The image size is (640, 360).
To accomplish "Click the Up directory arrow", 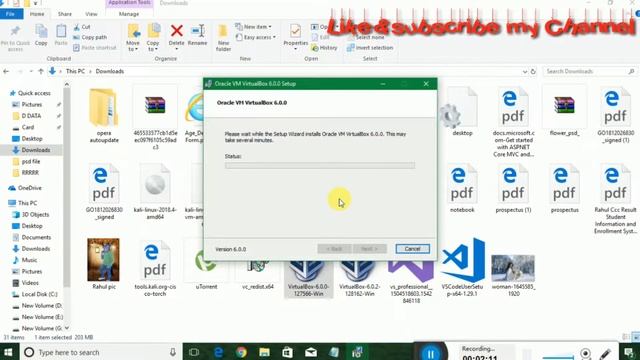I will [x=40, y=71].
